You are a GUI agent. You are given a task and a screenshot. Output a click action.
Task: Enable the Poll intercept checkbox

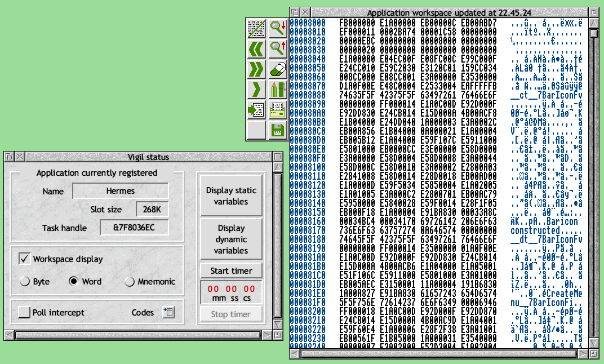pos(24,312)
